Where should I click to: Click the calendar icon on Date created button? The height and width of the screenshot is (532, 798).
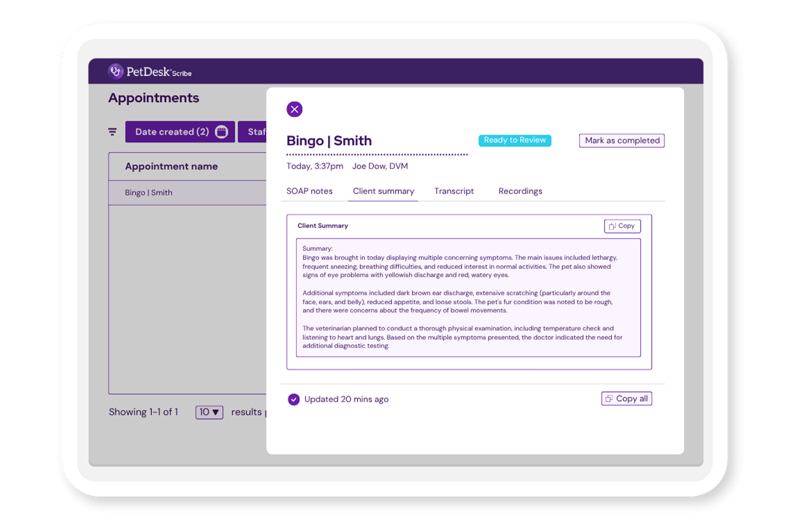(x=222, y=132)
